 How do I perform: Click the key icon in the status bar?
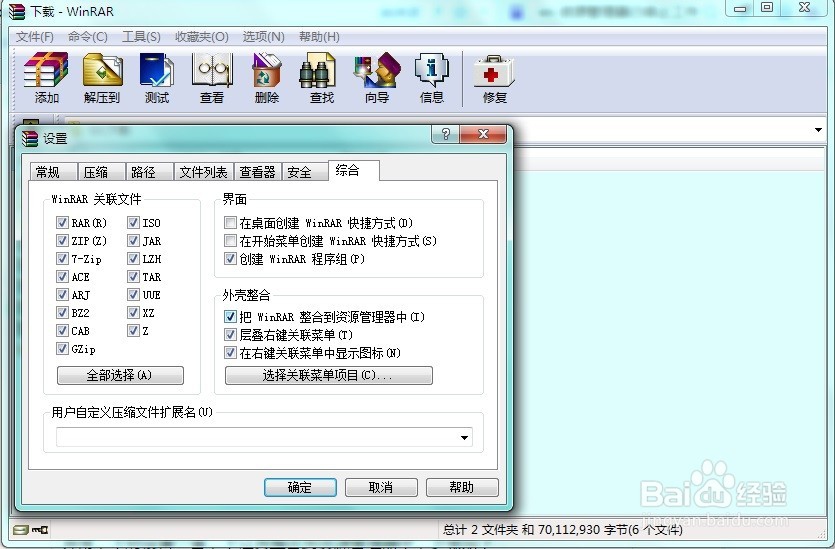coord(40,530)
